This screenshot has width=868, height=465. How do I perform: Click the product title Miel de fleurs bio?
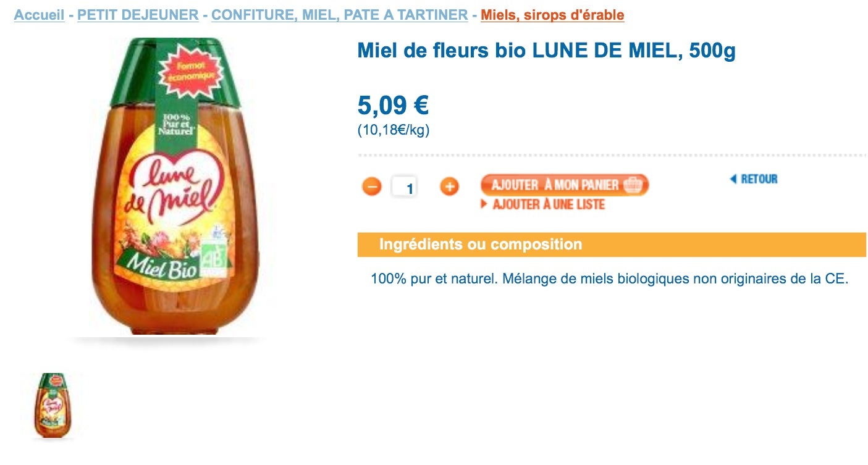pyautogui.click(x=546, y=52)
